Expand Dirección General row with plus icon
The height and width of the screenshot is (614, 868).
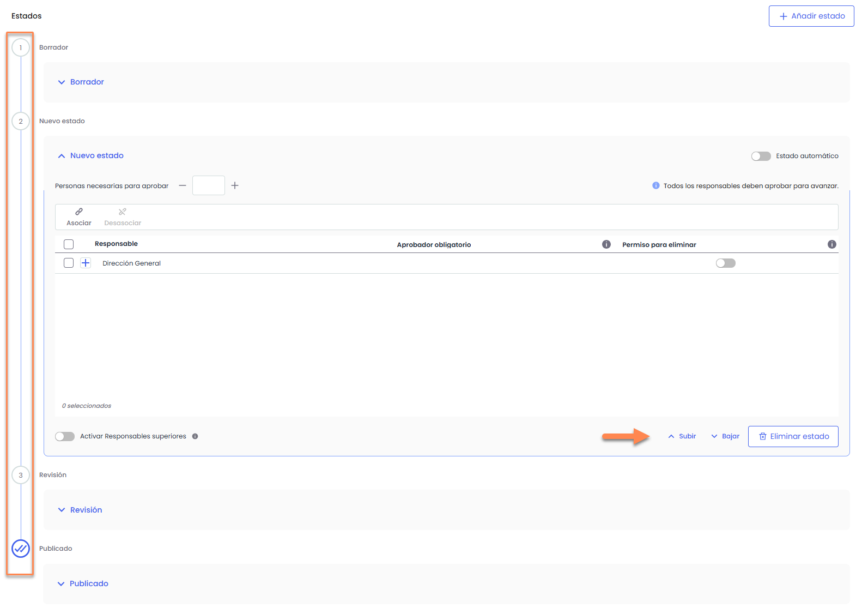tap(86, 263)
